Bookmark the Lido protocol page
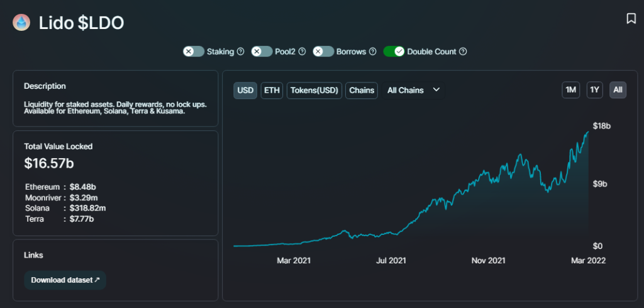 point(631,18)
